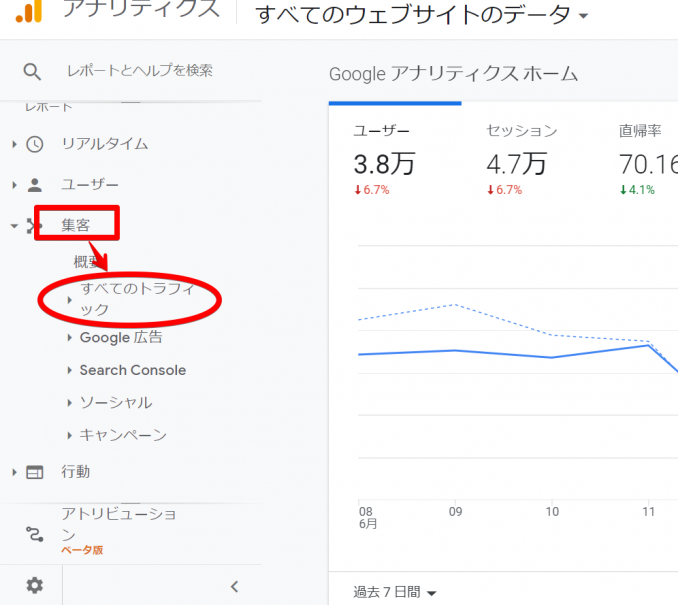
Task: Open Admin settings gear icon
Action: click(x=35, y=586)
